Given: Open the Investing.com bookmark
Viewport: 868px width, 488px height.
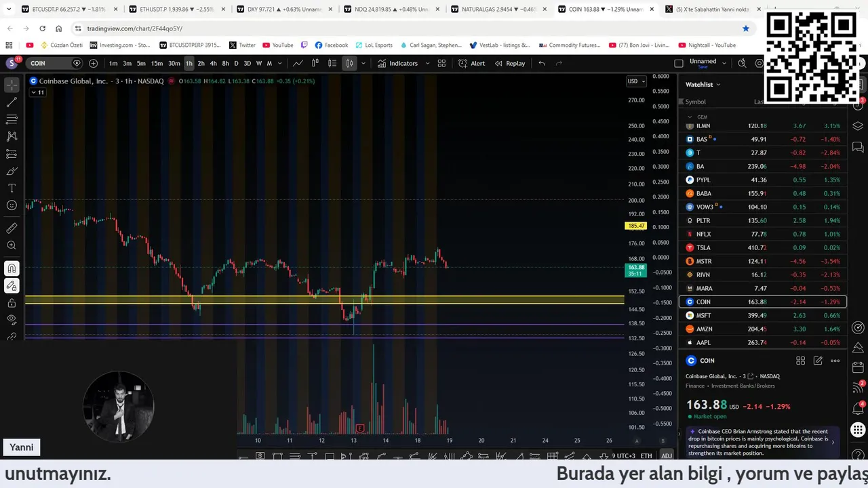Looking at the screenshot, I should pos(120,45).
